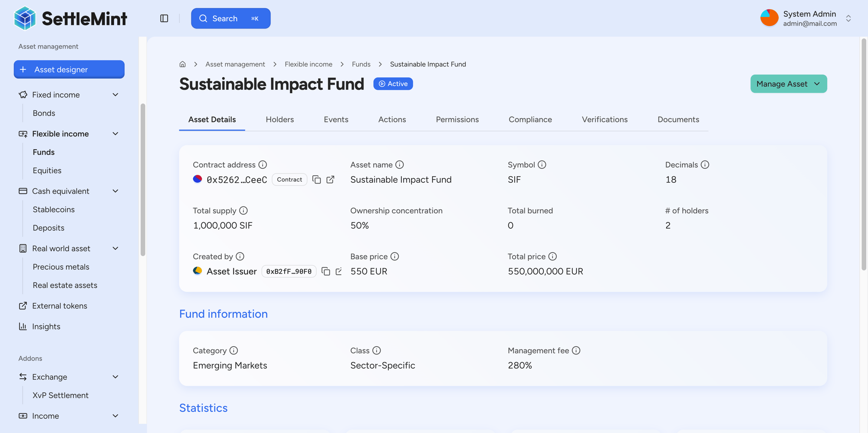Collapse the Flexible income section

point(115,134)
